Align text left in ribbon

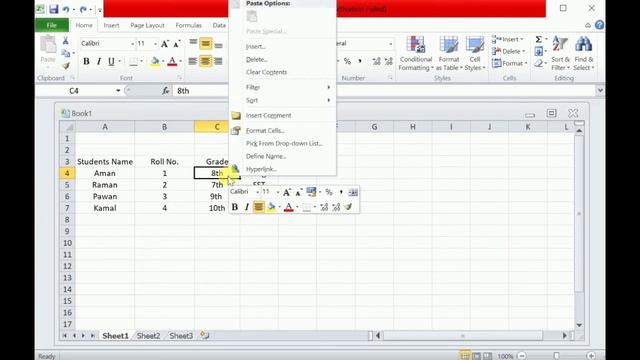pos(193,61)
